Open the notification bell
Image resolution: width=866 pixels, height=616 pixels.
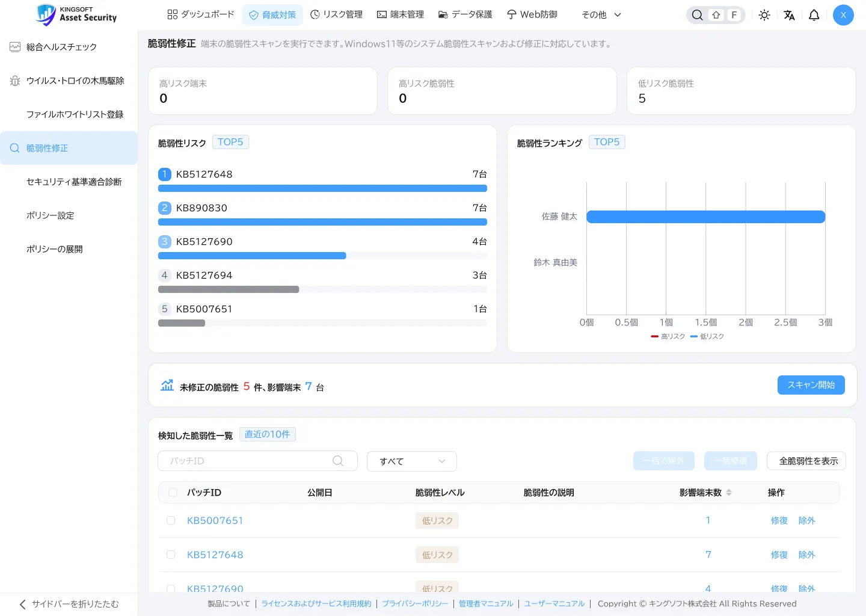(814, 15)
